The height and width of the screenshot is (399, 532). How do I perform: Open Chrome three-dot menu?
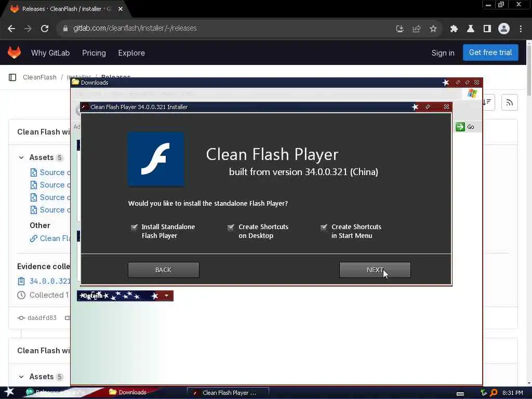(521, 29)
